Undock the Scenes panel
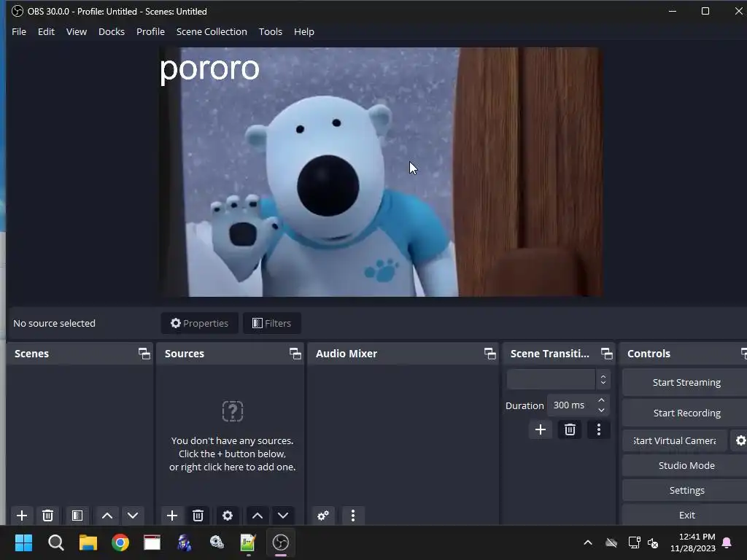Screen dimensions: 747x560 [x=144, y=354]
